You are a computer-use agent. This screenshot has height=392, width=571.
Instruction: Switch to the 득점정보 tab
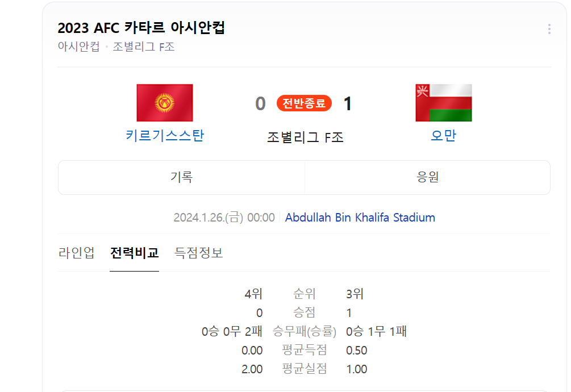click(x=198, y=253)
